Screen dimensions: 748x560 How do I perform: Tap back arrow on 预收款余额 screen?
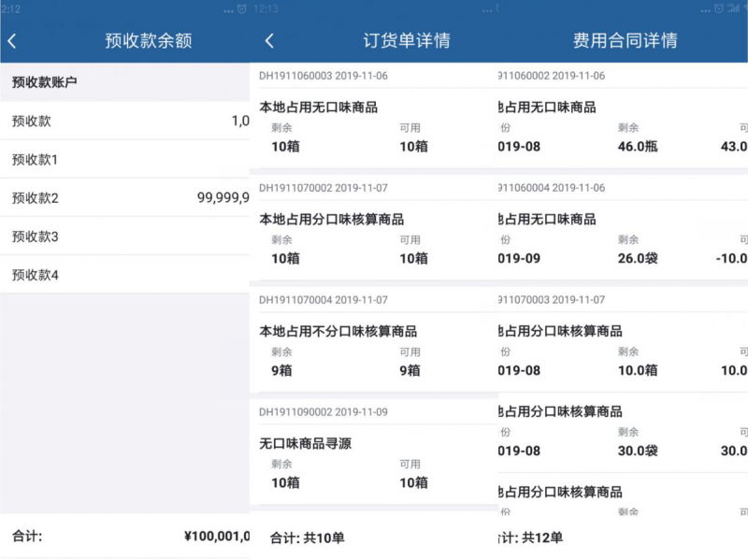[12, 41]
